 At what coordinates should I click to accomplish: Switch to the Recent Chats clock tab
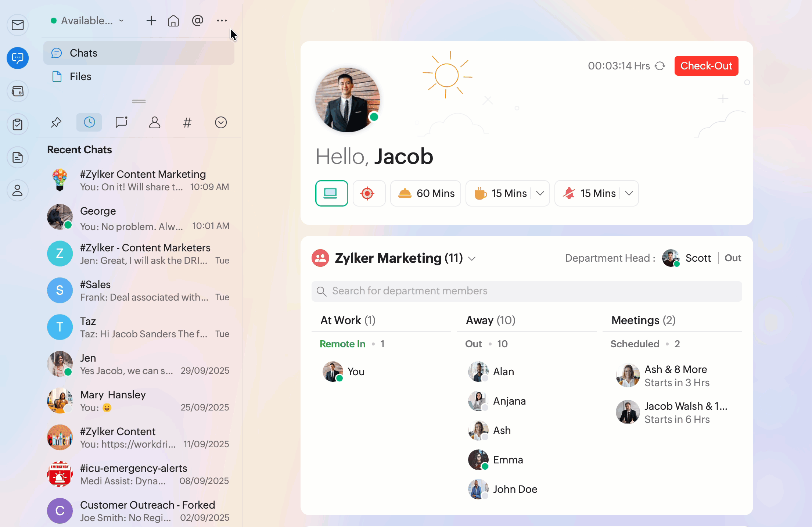click(89, 122)
